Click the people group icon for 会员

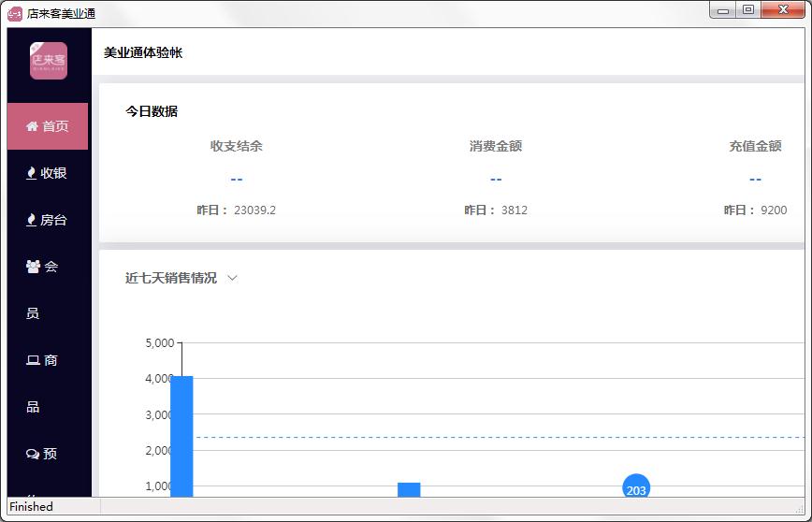(x=33, y=267)
